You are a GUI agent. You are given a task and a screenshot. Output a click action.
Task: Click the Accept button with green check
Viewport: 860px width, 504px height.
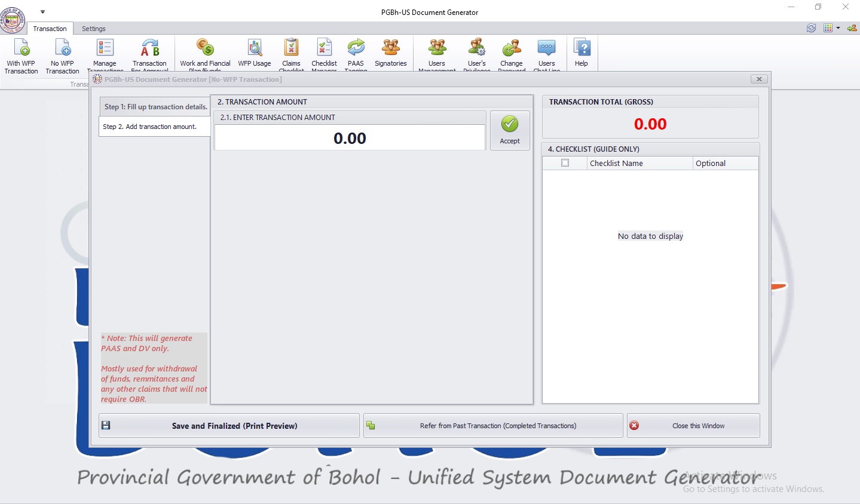coord(510,130)
